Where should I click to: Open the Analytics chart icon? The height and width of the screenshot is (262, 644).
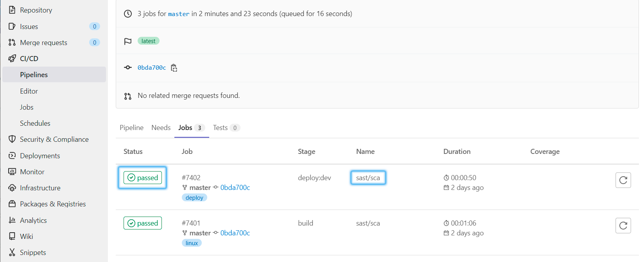pyautogui.click(x=12, y=220)
